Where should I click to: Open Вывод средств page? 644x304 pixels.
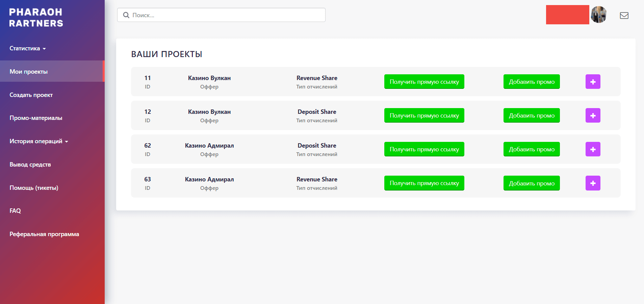30,164
